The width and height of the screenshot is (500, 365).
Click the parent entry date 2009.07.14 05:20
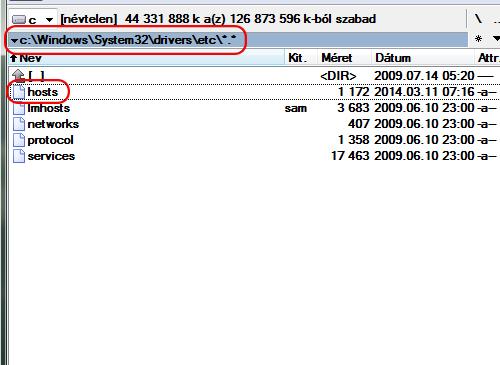tap(424, 76)
